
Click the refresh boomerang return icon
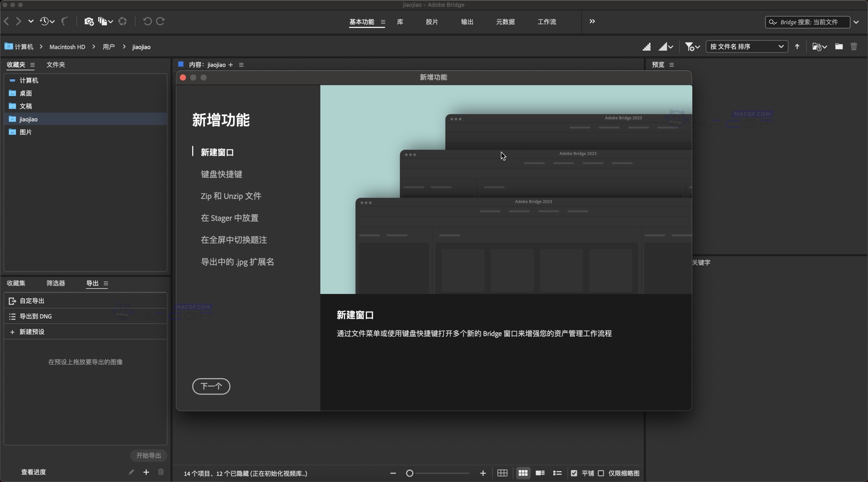(64, 21)
